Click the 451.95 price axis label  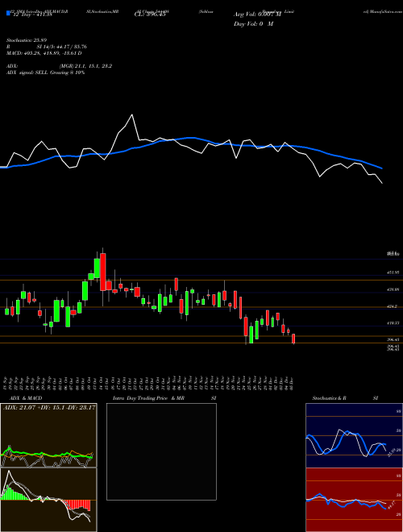pos(394,272)
